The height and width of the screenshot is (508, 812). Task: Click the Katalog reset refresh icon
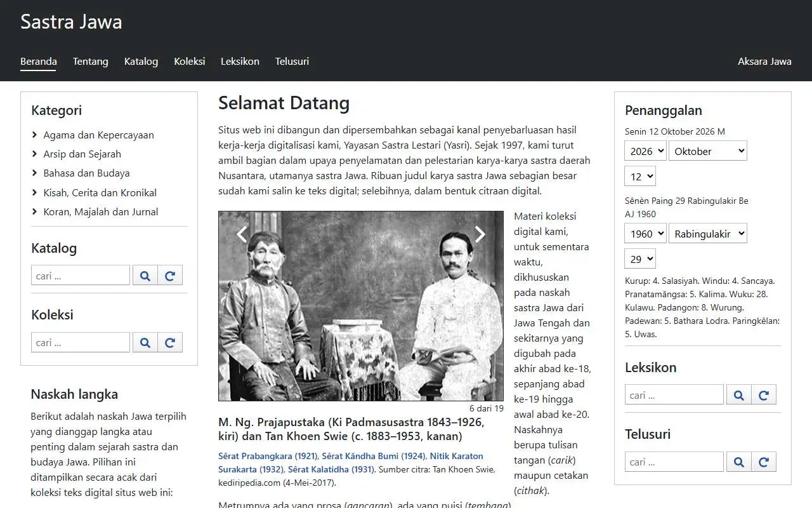coord(170,276)
